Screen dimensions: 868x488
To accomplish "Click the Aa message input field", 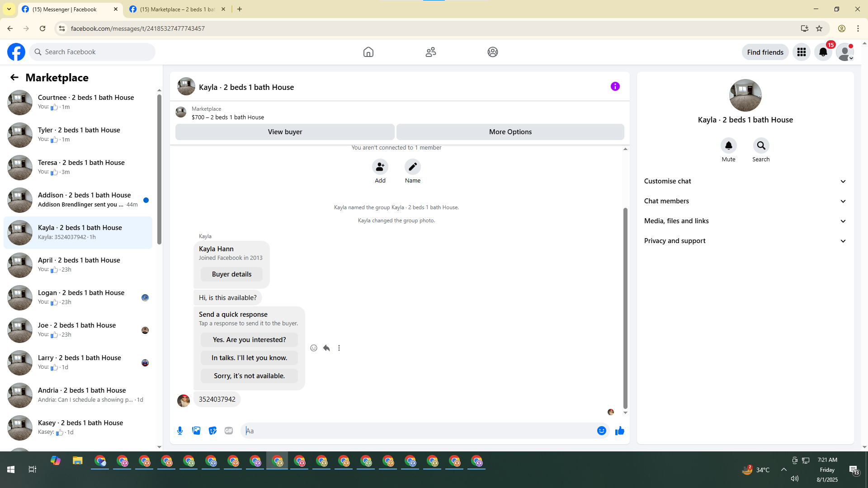I will pos(418,431).
